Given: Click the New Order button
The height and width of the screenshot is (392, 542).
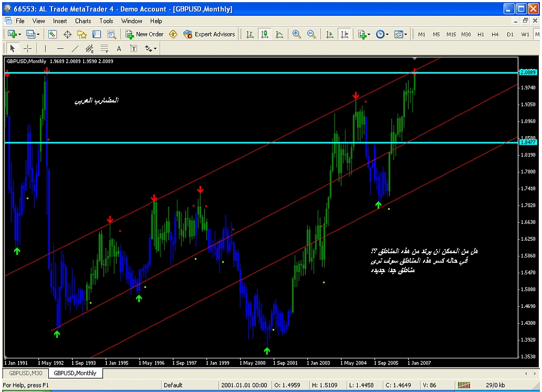Looking at the screenshot, I should pyautogui.click(x=145, y=34).
